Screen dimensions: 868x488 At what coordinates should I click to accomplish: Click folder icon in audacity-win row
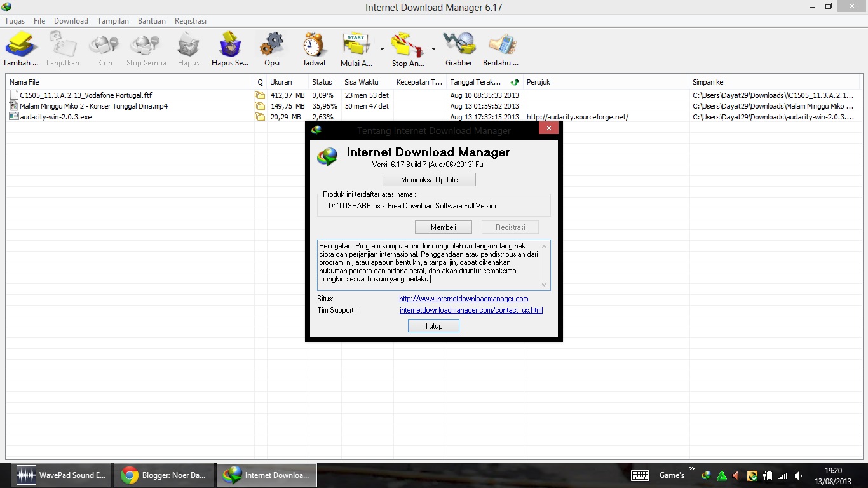pos(260,117)
